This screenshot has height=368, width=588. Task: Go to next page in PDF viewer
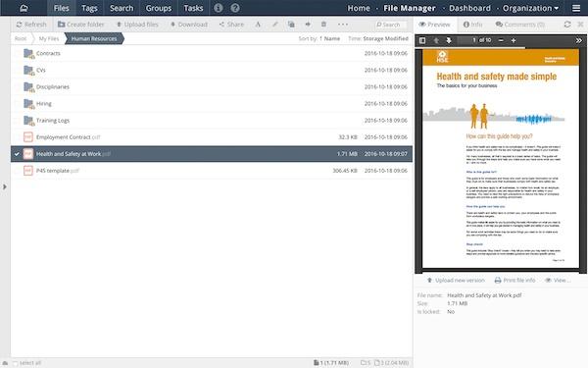click(x=449, y=40)
